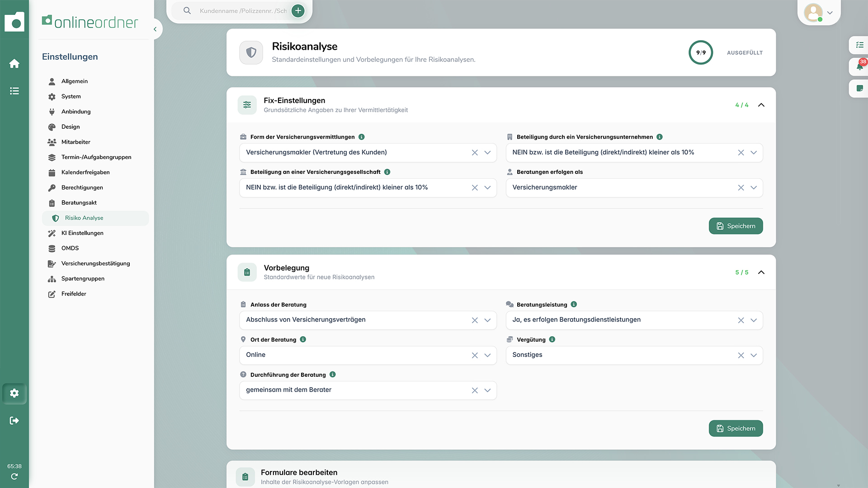
Task: Open Kalenderfreigaben settings
Action: pyautogui.click(x=95, y=172)
